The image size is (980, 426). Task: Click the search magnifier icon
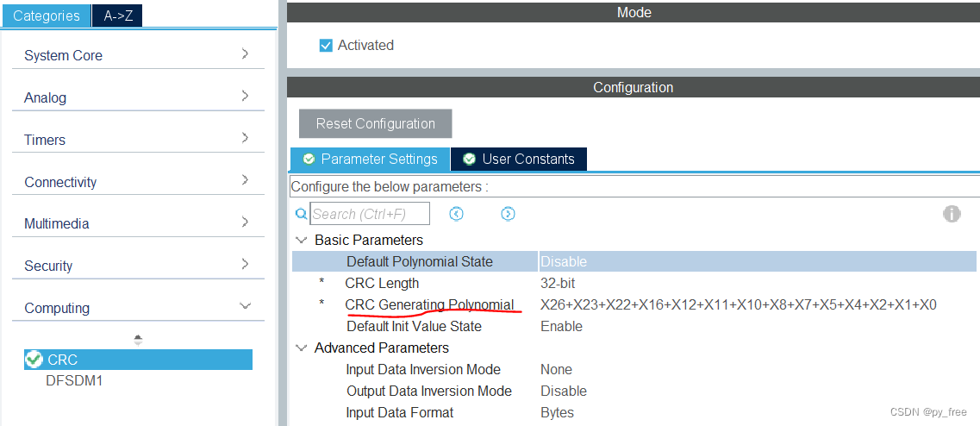(302, 214)
